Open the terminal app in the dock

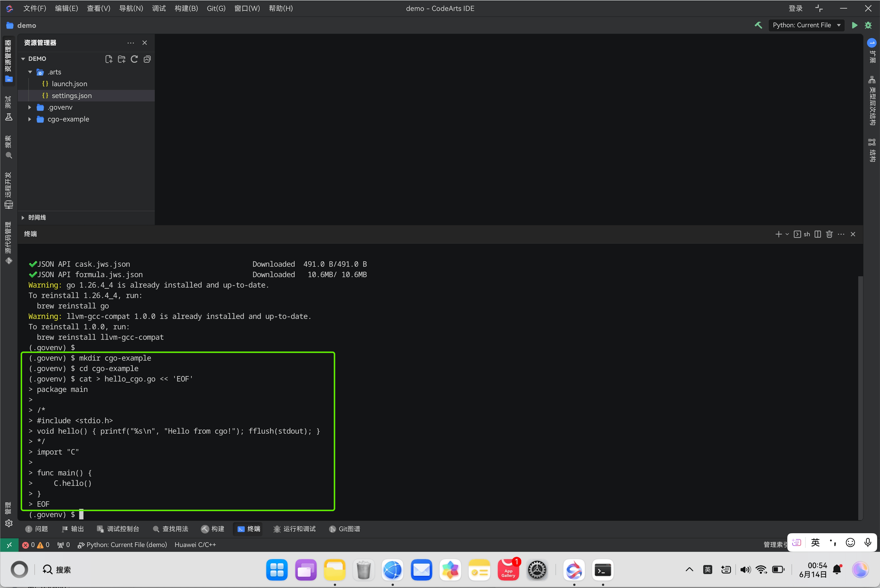pyautogui.click(x=603, y=570)
